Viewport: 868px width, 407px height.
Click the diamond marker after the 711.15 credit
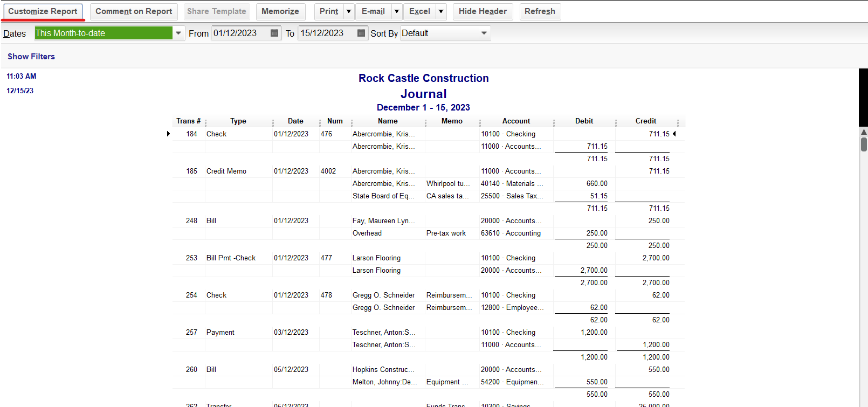[x=674, y=134]
